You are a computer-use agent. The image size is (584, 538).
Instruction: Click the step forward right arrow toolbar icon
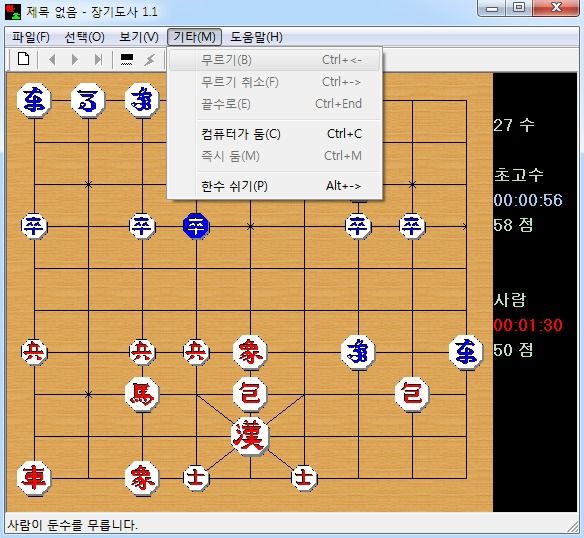pyautogui.click(x=75, y=59)
